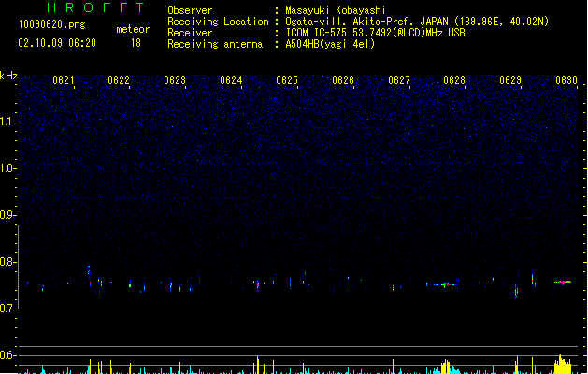Screen dimensions: 588x374
Task: Click the Receiving antenna label
Action: coord(215,44)
